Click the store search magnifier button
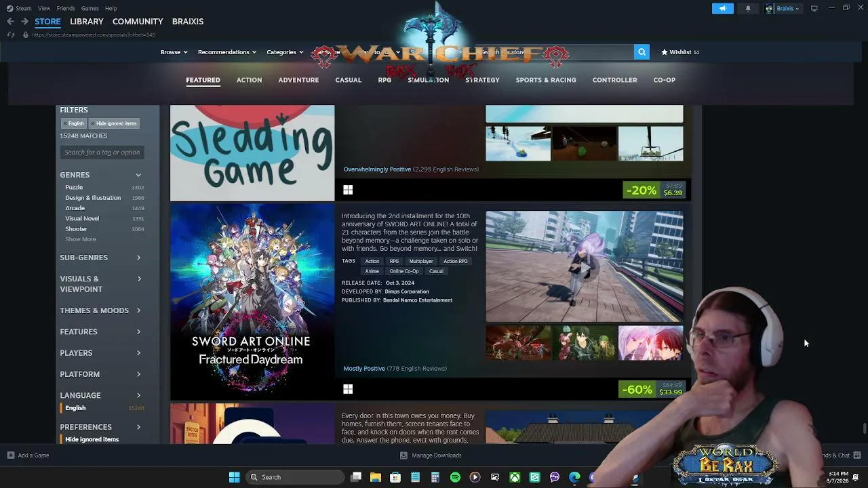868x488 pixels. (642, 52)
